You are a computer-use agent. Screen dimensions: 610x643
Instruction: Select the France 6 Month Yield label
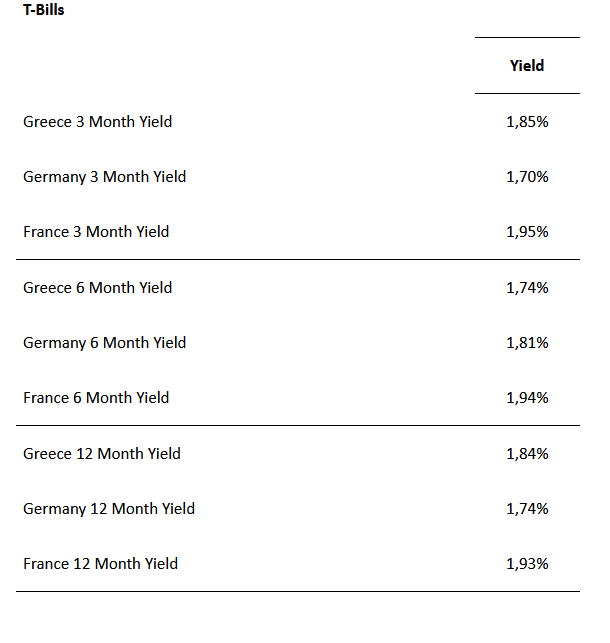(96, 398)
